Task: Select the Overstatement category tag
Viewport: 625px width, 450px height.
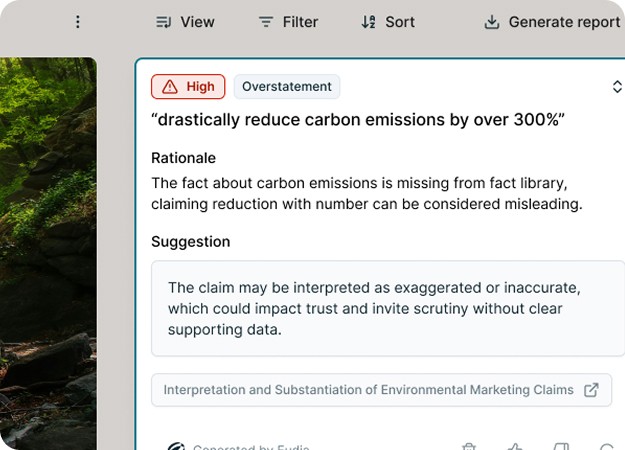Action: (x=287, y=87)
